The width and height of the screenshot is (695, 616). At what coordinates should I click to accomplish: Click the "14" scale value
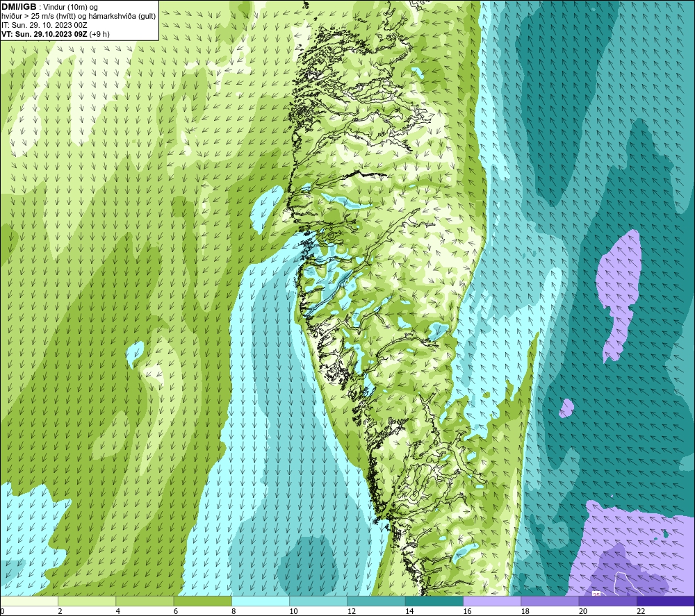pos(409,611)
